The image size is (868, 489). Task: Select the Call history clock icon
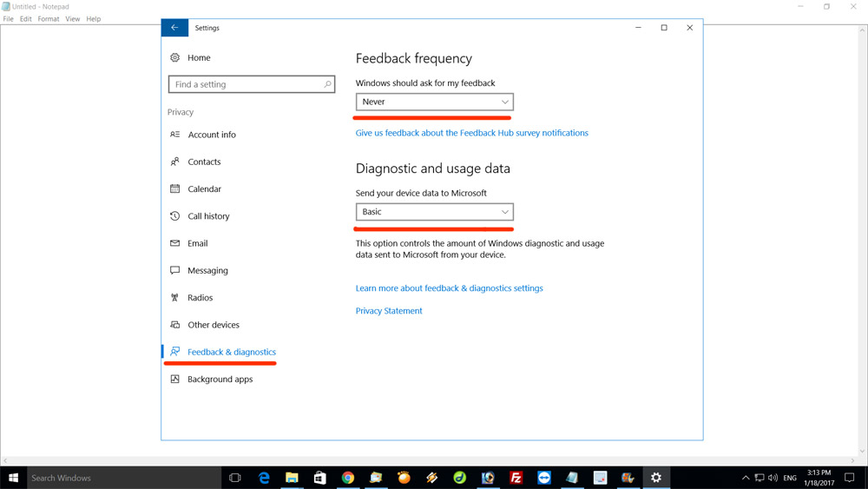click(175, 216)
